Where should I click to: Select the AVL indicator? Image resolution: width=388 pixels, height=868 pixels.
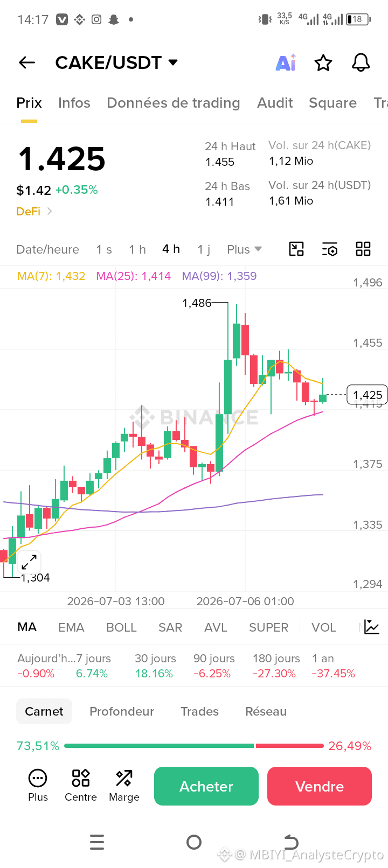(216, 627)
